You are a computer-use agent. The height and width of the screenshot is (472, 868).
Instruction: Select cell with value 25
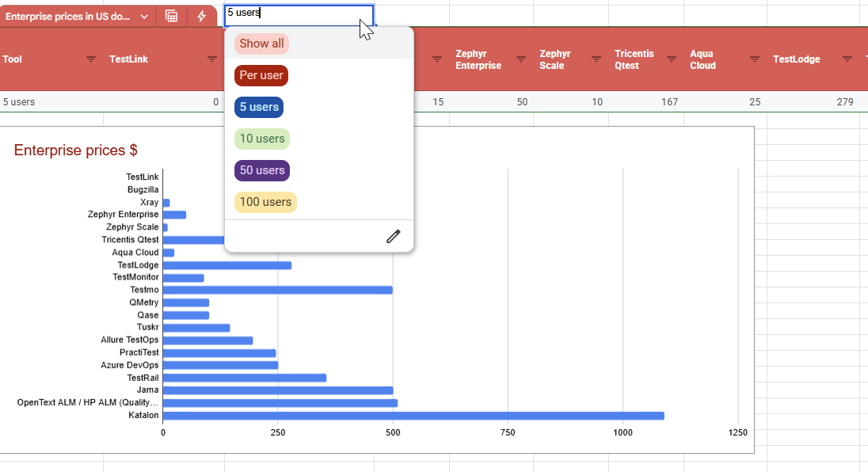coord(755,102)
